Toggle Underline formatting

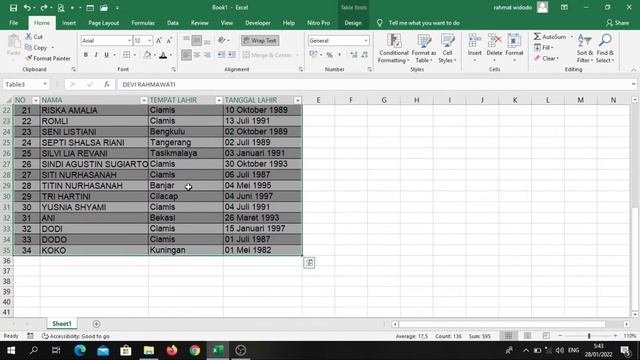[107, 55]
